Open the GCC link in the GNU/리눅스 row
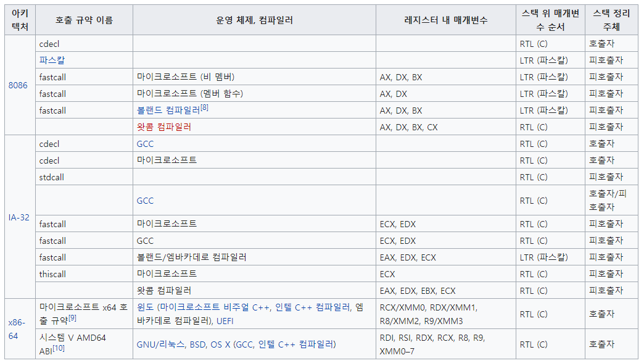This screenshot has height=363, width=644. (244, 344)
